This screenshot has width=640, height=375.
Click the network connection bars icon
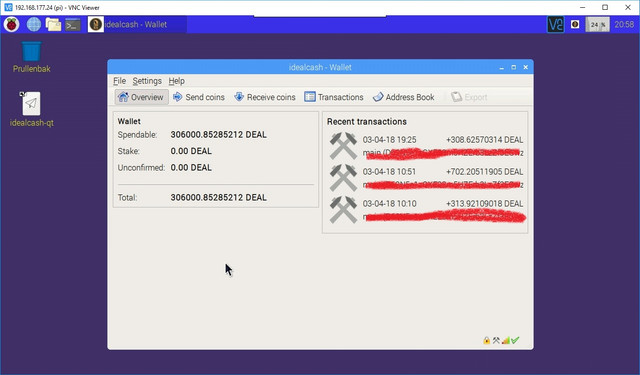point(506,340)
